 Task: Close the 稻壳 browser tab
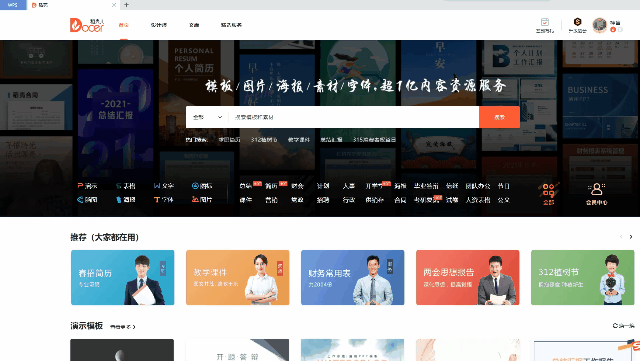114,5
